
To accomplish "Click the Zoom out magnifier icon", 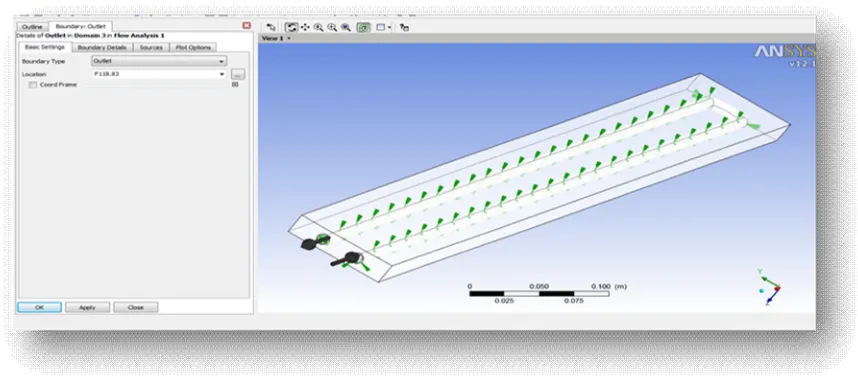I will coord(318,27).
